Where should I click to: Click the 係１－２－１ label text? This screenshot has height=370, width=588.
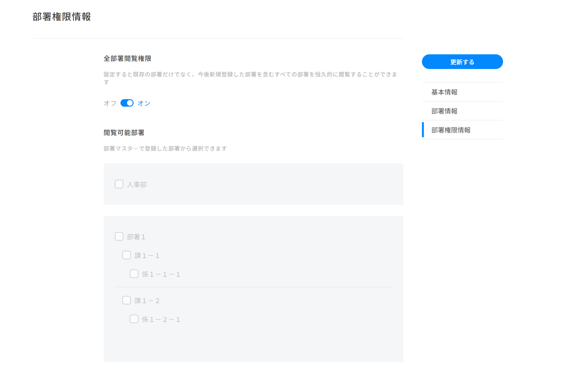(x=161, y=319)
